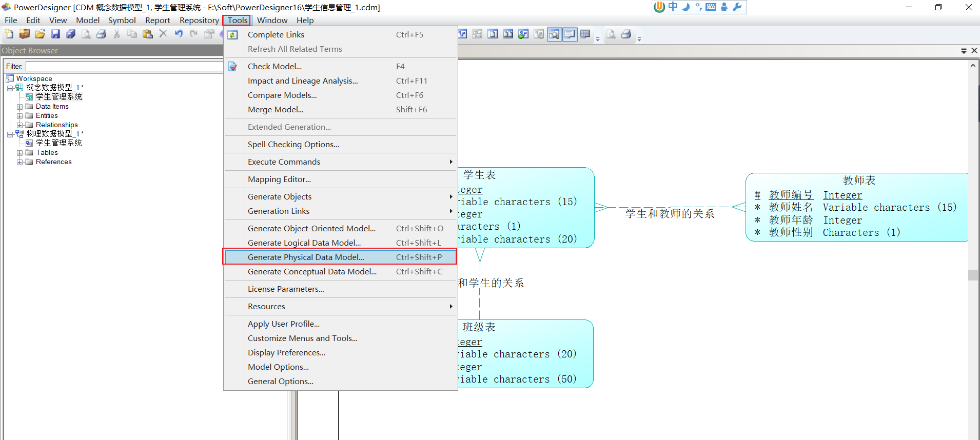Choose Generate Physical Data Model
Image resolution: width=980 pixels, height=440 pixels.
tap(340, 257)
